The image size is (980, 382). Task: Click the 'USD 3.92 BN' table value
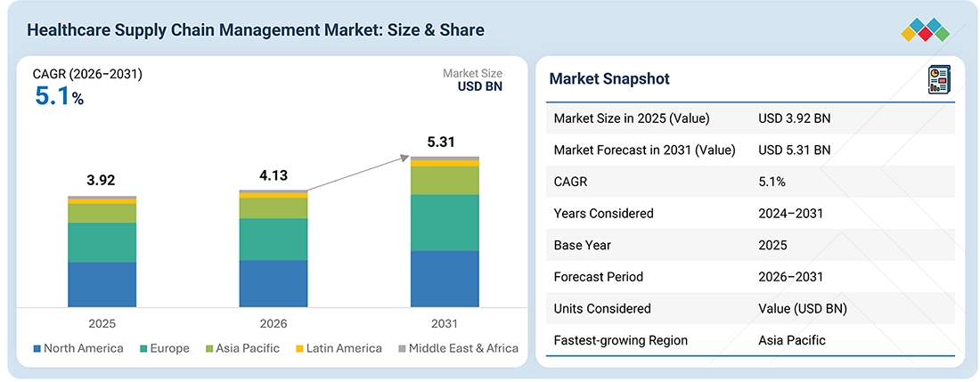[795, 118]
